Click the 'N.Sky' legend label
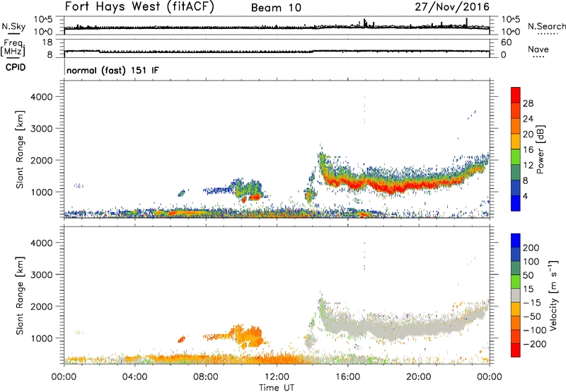 pos(13,26)
